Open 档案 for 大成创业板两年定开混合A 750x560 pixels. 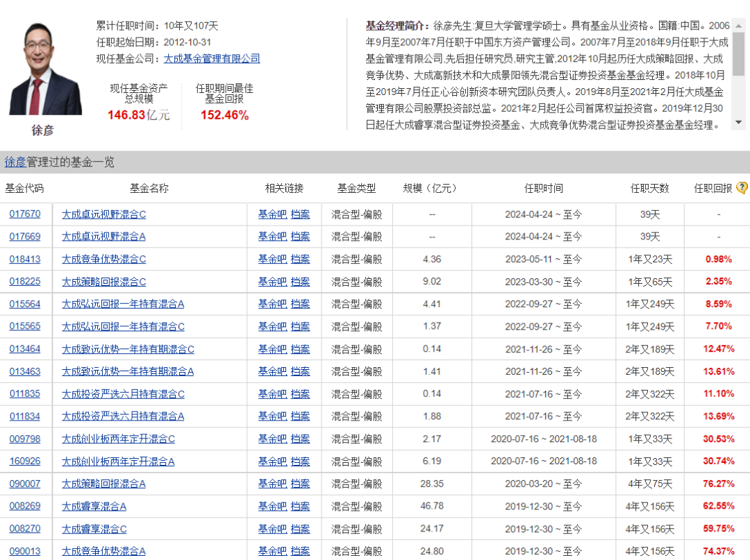(x=300, y=461)
